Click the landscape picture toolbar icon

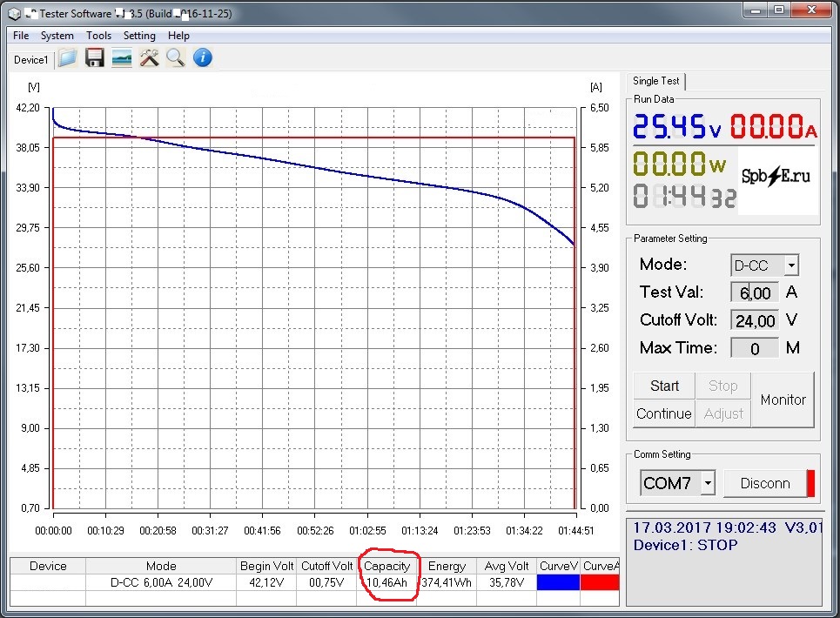coord(122,58)
